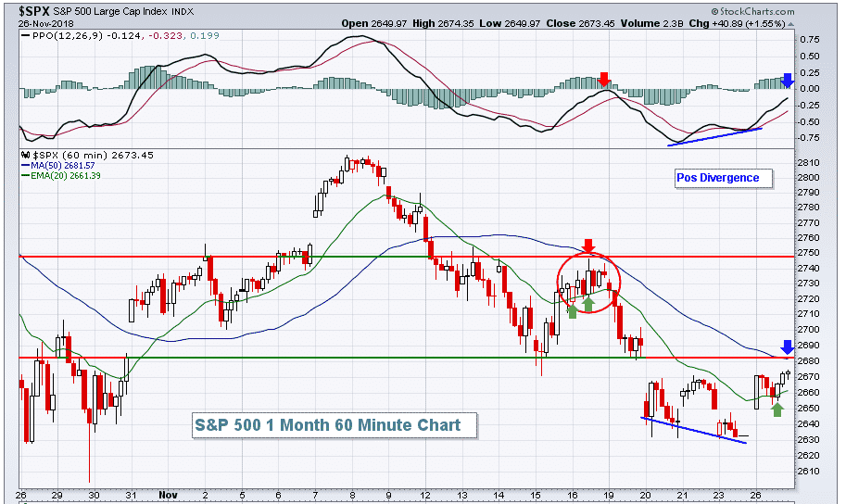Click the 7 date axis label

[x=315, y=495]
